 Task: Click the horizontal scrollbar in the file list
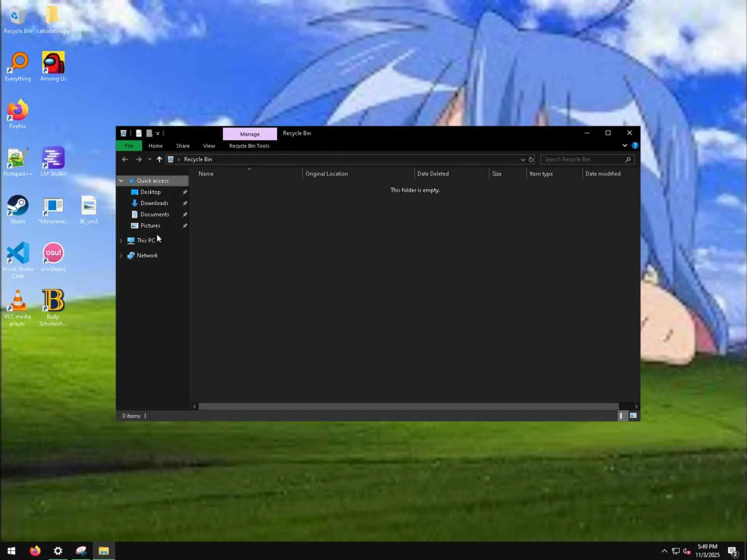(409, 406)
